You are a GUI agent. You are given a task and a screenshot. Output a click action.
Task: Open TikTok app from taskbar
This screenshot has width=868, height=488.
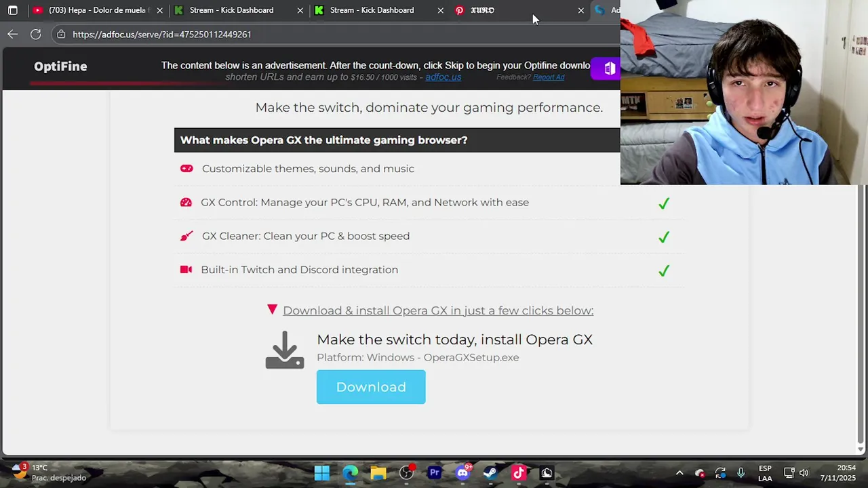click(519, 473)
